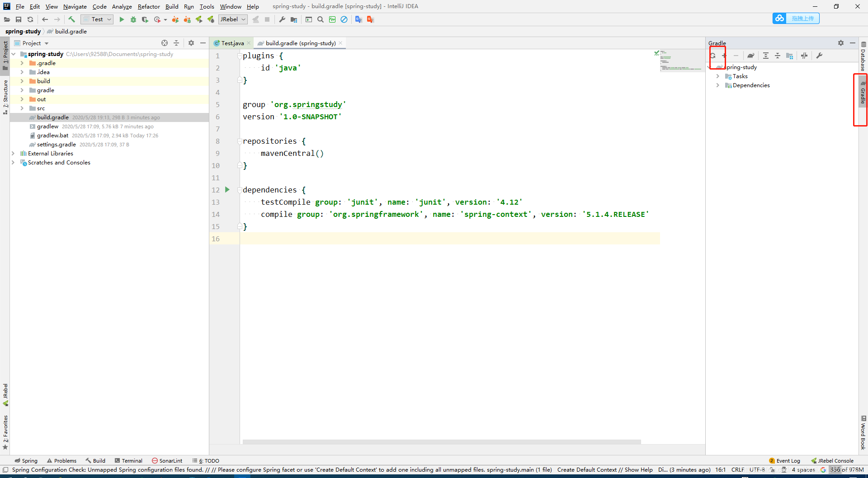Image resolution: width=868 pixels, height=478 pixels.
Task: Hide the Gradle tool window
Action: point(853,43)
